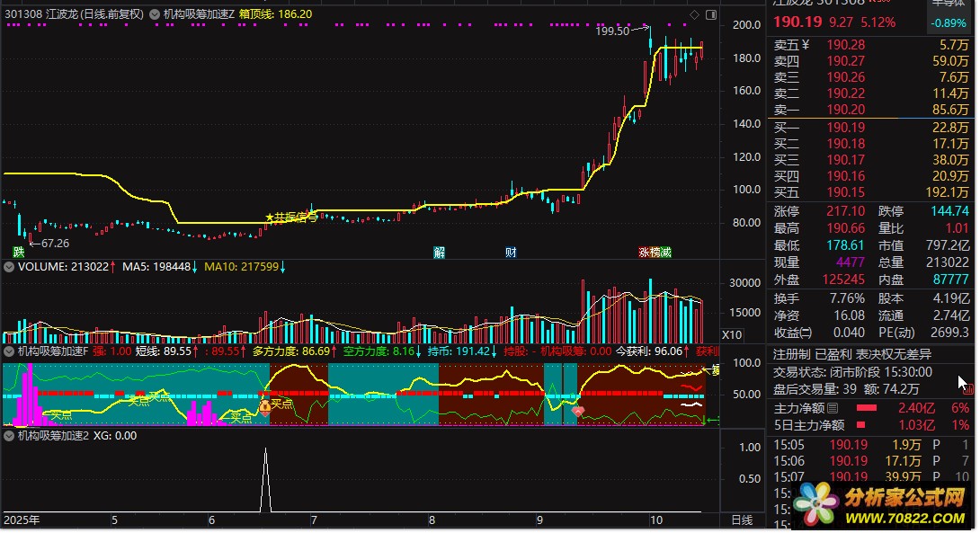Screen dimensions: 980x533
Task: Click the red 涨 marker icon
Action: [644, 252]
